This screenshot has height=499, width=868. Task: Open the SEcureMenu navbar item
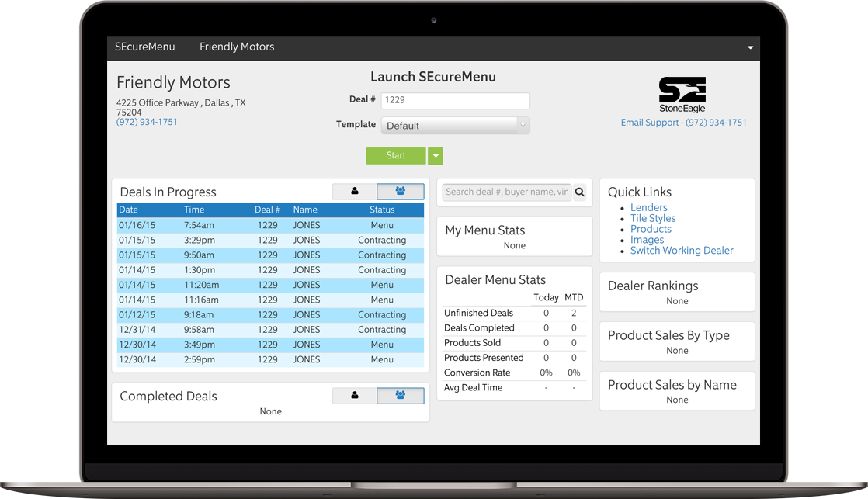[145, 47]
